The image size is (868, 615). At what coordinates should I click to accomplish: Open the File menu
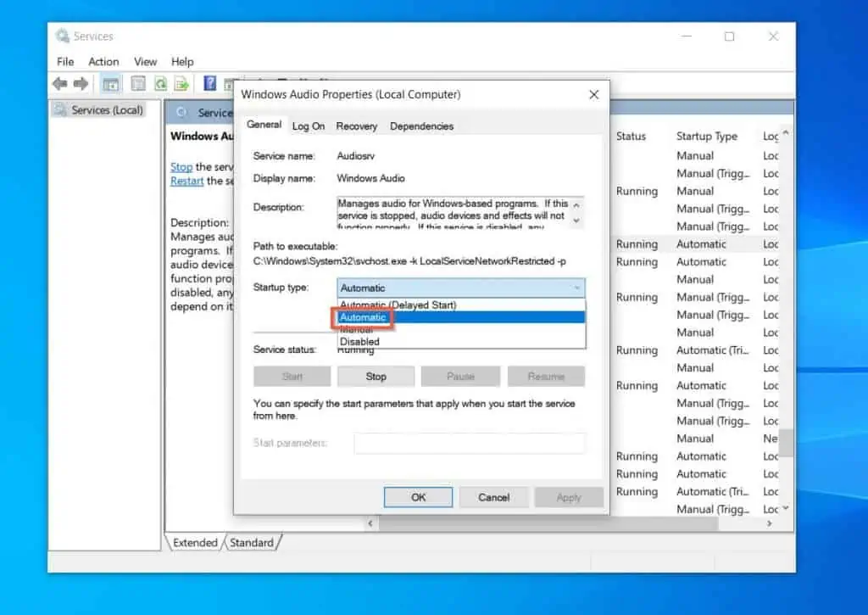[65, 61]
